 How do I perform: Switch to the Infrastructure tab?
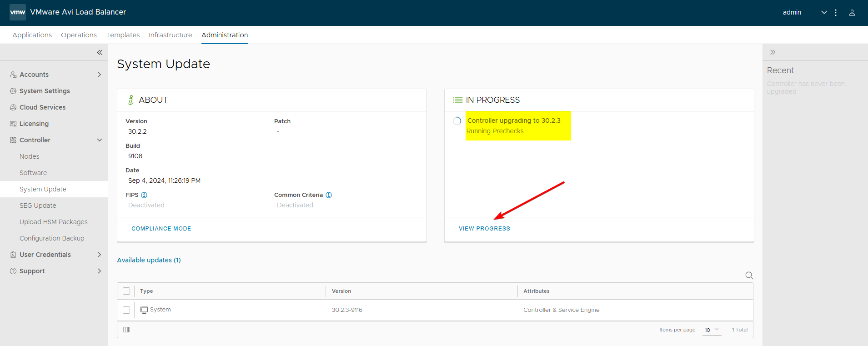pyautogui.click(x=170, y=35)
